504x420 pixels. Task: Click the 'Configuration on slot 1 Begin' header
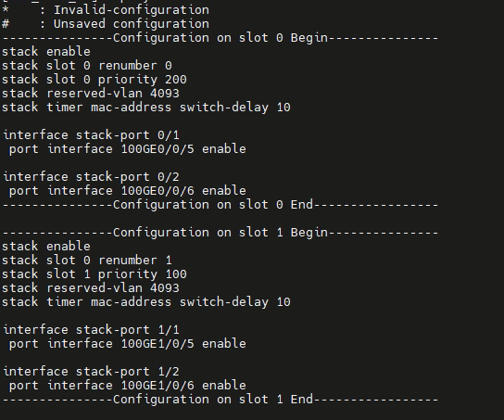pyautogui.click(x=220, y=233)
